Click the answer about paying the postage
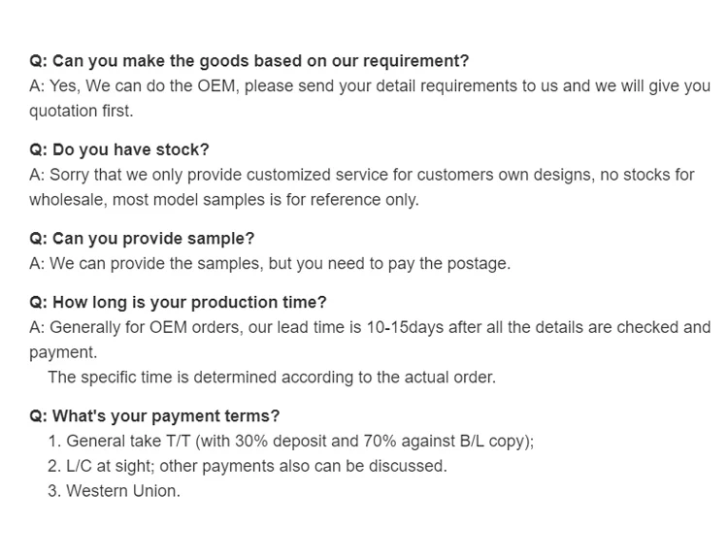728x560 pixels. click(269, 263)
